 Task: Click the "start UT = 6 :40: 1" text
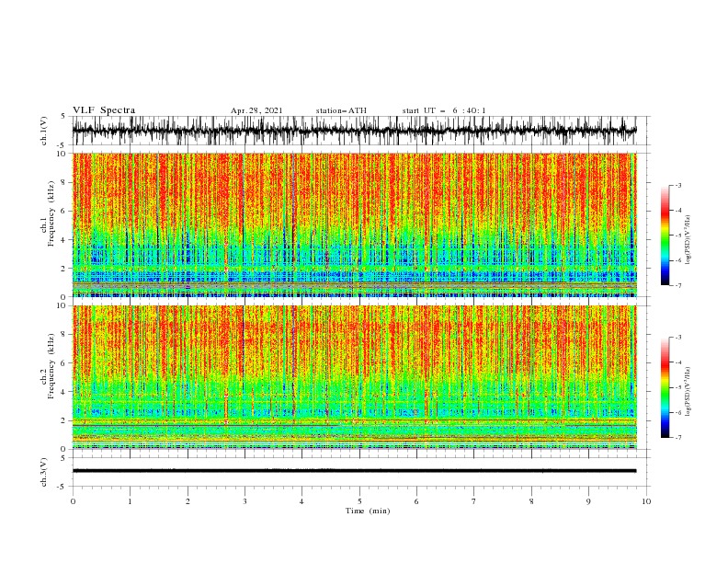[x=444, y=110]
